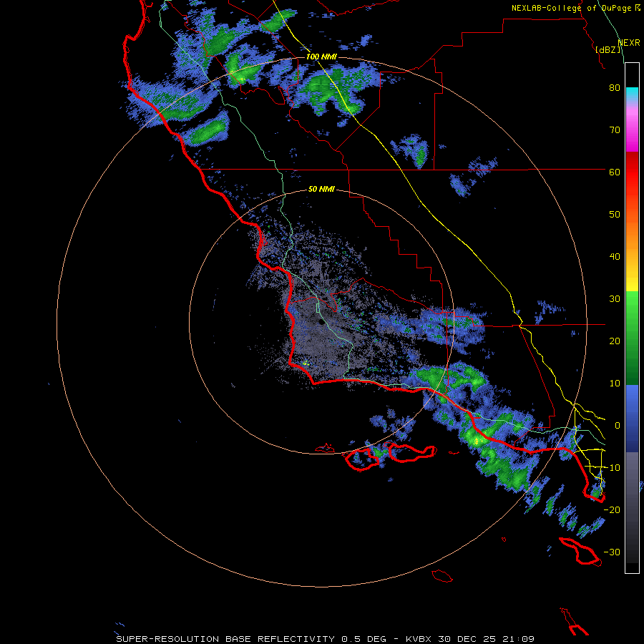Click the -20 value on the dBZ scale

(x=612, y=509)
